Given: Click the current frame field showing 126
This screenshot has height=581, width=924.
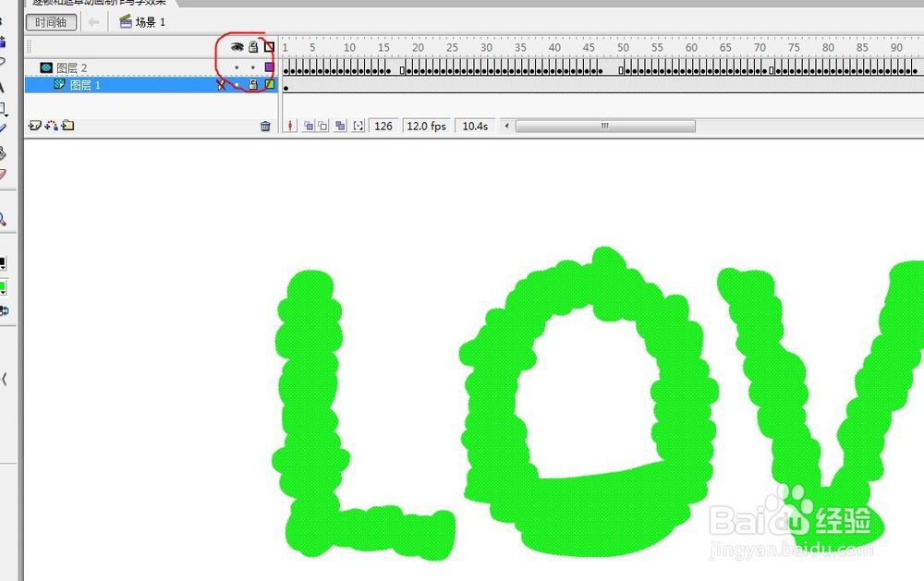Looking at the screenshot, I should tap(383, 127).
